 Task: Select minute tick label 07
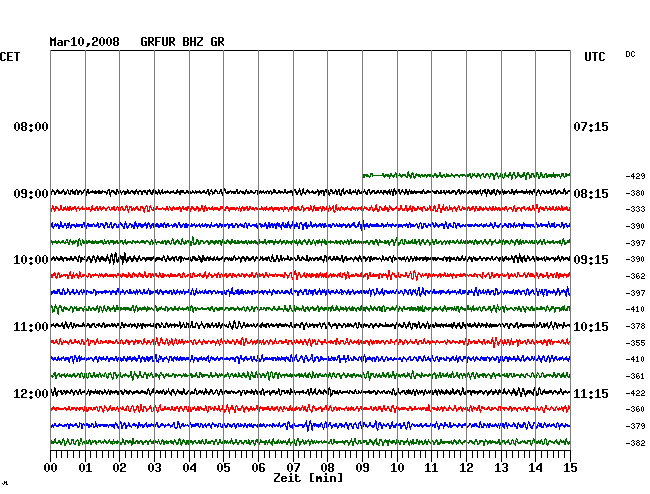[293, 468]
